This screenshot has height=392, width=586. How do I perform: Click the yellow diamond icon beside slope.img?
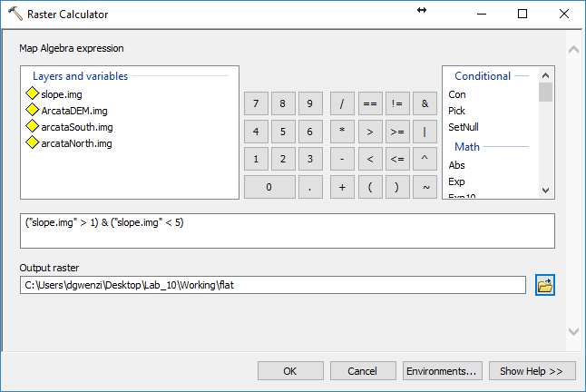33,93
